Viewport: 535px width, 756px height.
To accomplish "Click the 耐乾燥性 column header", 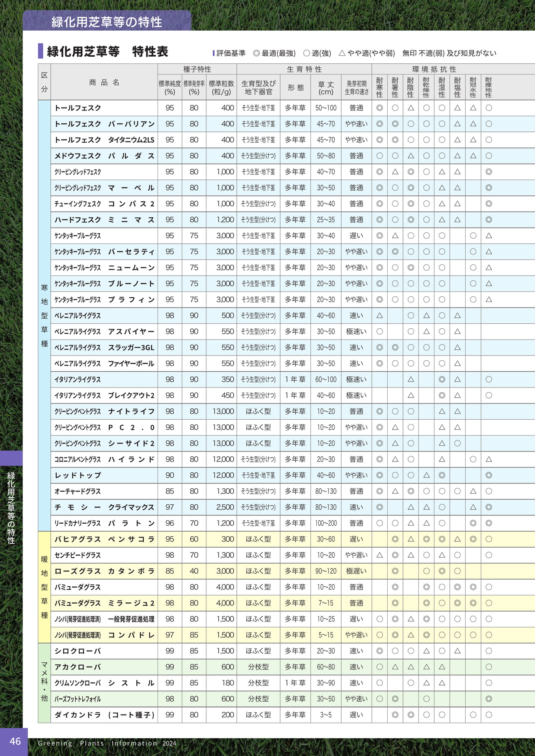I will point(426,87).
